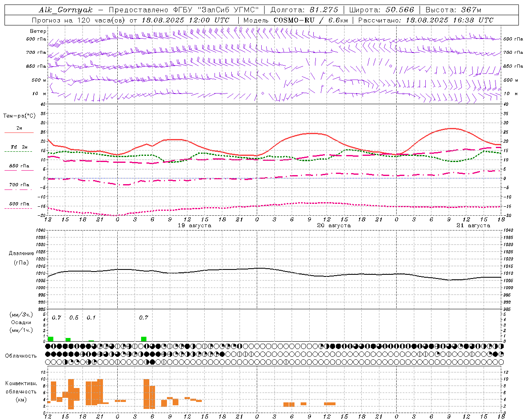Click the green dotted Td 2м line sample
525x420 pixels.
coord(18,152)
